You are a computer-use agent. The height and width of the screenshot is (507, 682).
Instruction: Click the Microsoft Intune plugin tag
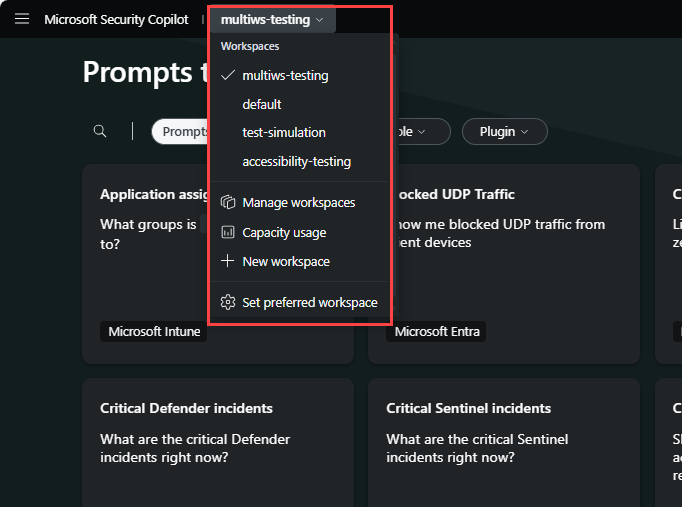point(154,331)
